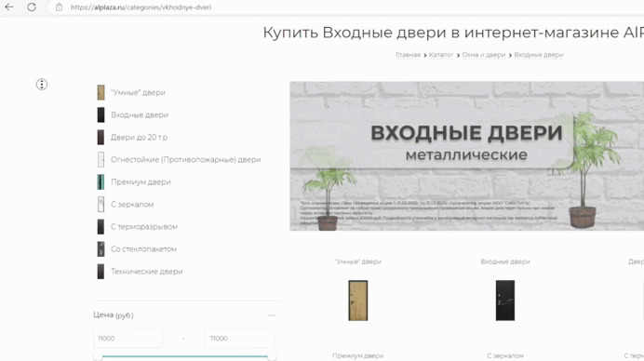This screenshot has width=644, height=361.
Task: Open Со стеклопакетом sidebar category
Action: tap(143, 248)
